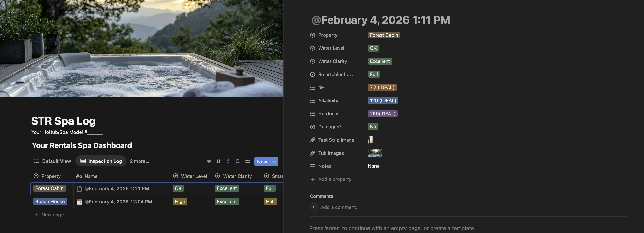Click the tub image thumbnail

click(375, 153)
